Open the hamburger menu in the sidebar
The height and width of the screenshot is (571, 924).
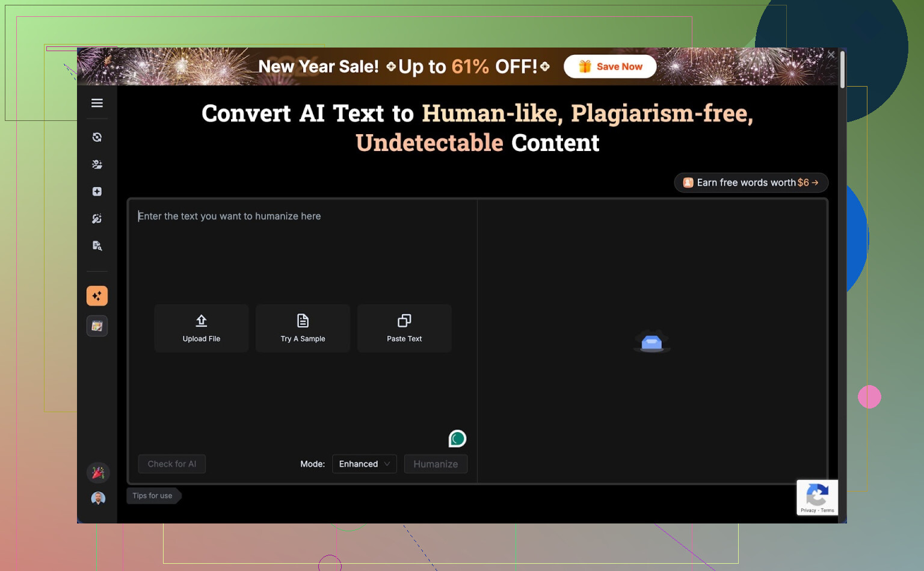97,103
